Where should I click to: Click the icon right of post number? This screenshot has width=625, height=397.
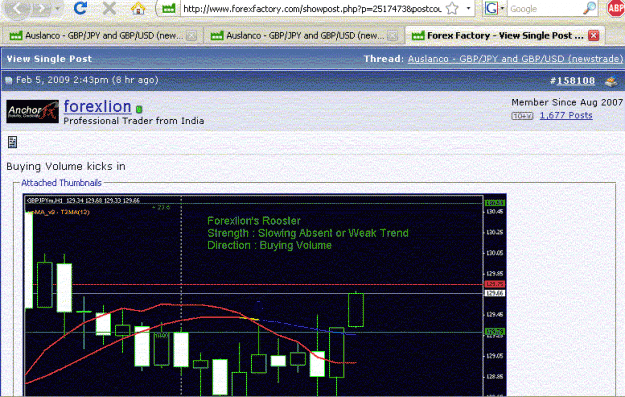[611, 81]
